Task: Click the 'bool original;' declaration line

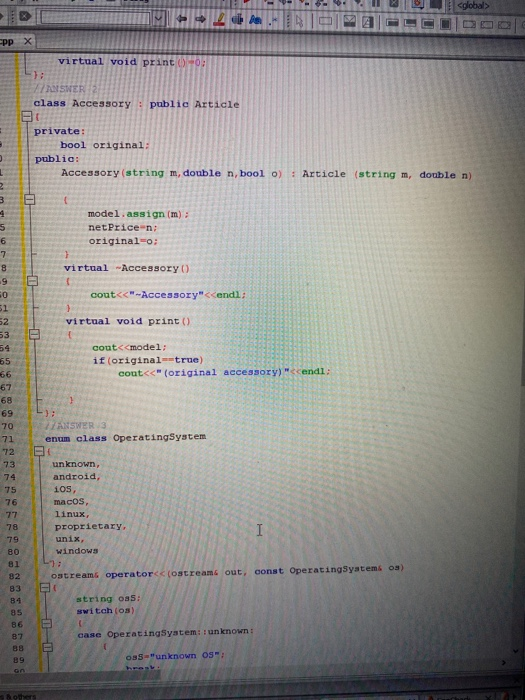Action: pos(105,145)
